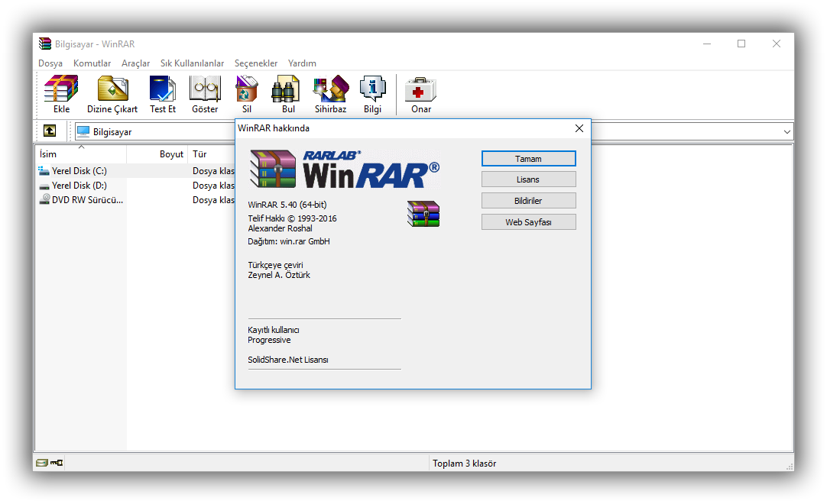
Task: Click the Sil (Delete) icon
Action: coord(247,95)
